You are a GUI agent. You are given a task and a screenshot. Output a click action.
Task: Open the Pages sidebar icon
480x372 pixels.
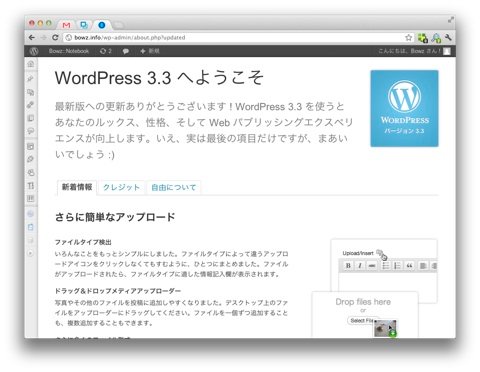31,118
